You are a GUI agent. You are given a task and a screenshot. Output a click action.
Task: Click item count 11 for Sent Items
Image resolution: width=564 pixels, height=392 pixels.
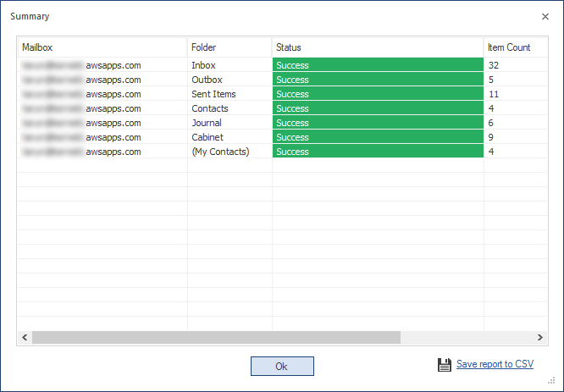516,94
